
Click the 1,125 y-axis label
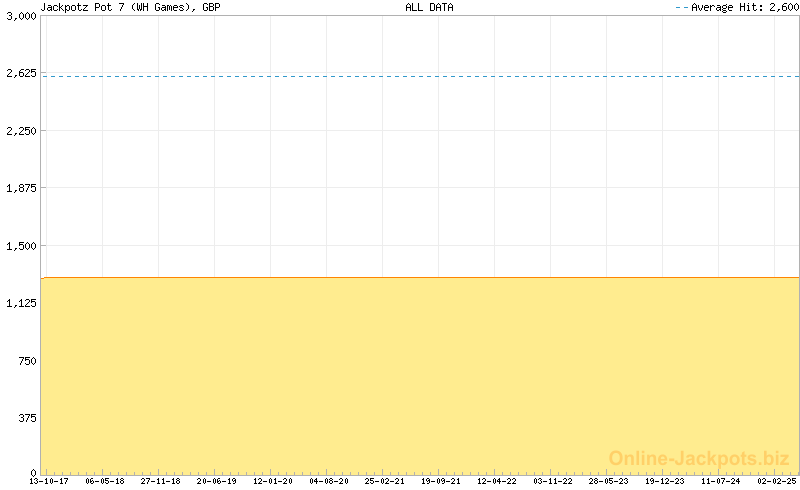(x=20, y=303)
